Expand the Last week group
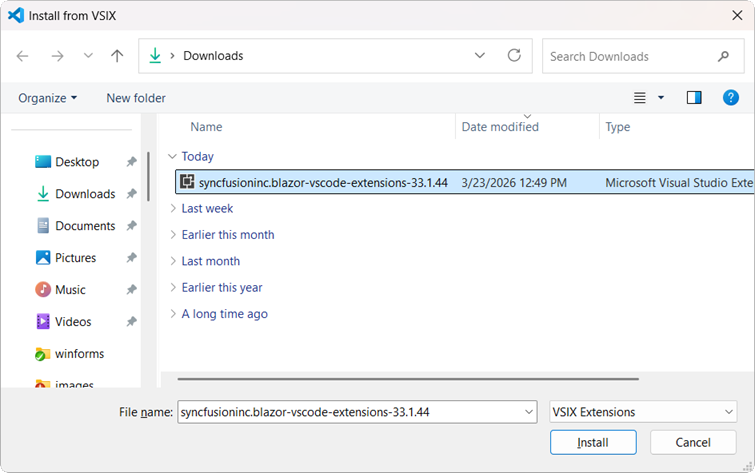The image size is (755, 473). 173,208
